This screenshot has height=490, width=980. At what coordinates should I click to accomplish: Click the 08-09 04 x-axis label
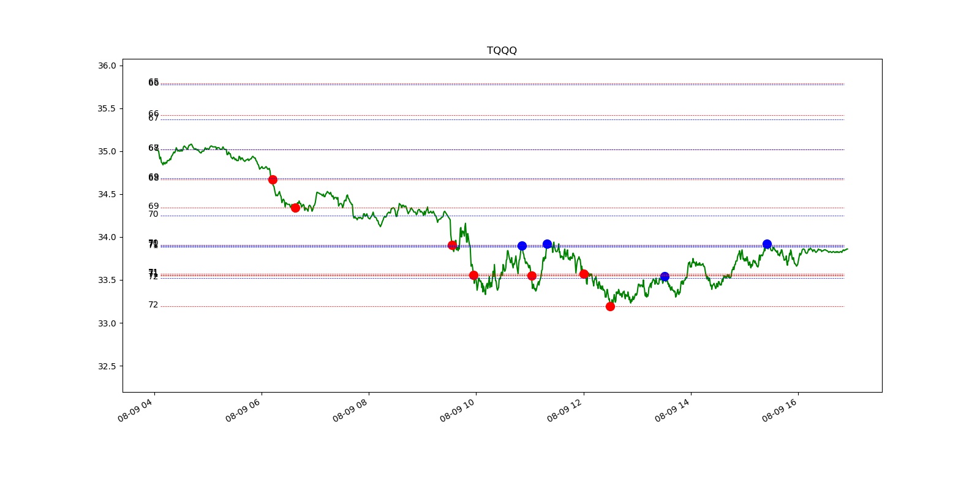[x=135, y=410]
